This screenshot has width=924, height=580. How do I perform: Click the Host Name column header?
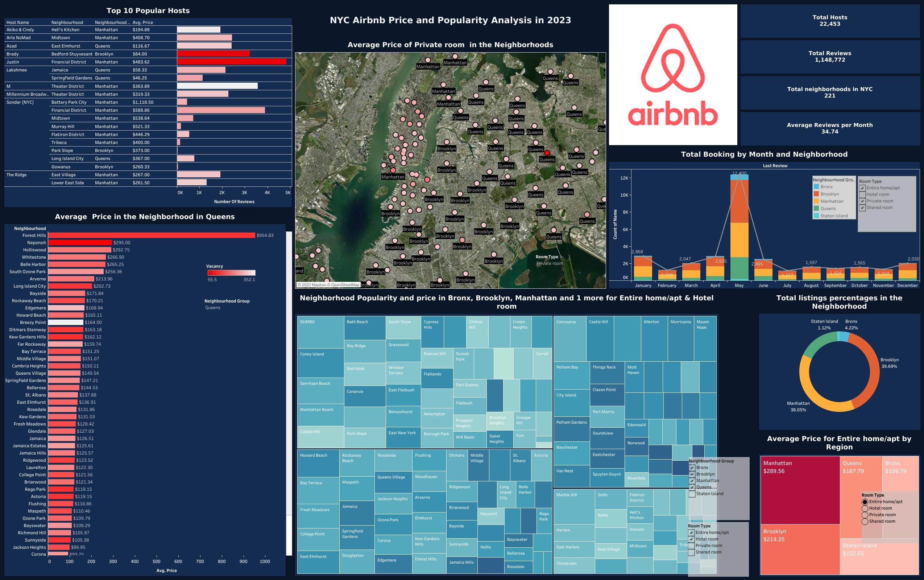[18, 22]
